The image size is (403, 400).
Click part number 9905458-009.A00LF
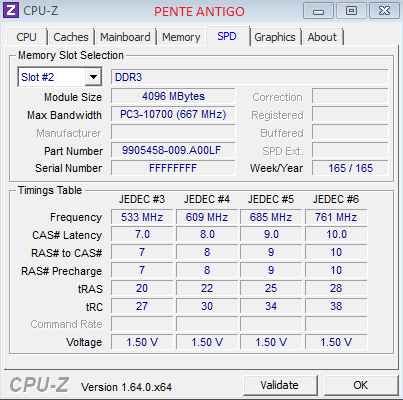(x=173, y=150)
